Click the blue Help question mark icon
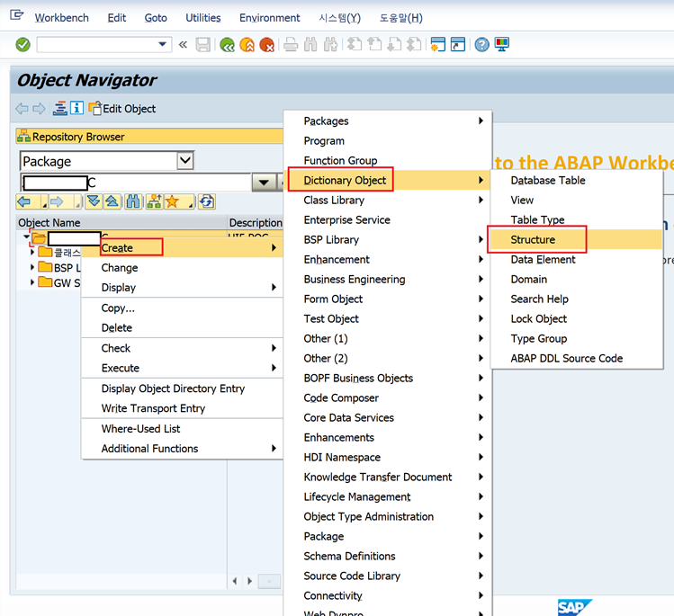The height and width of the screenshot is (616, 674). pyautogui.click(x=481, y=44)
